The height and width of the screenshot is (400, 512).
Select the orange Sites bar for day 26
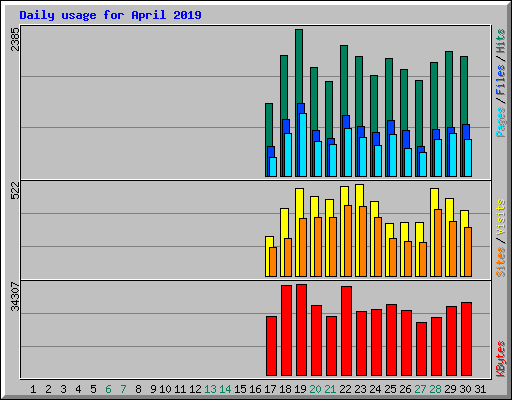[x=408, y=259]
